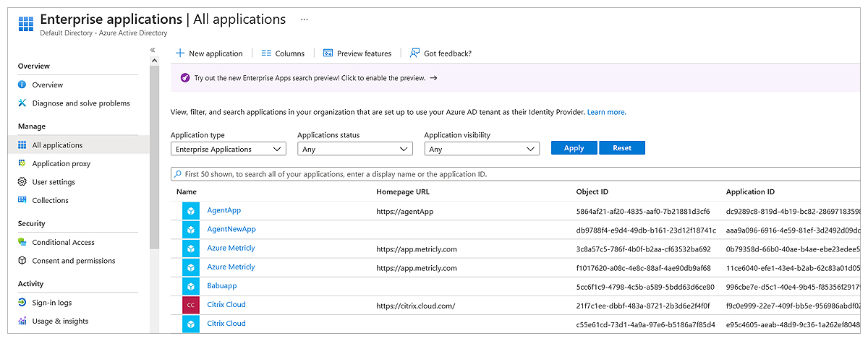Click the User settings gear icon
This screenshot has height=341, width=868.
[22, 182]
